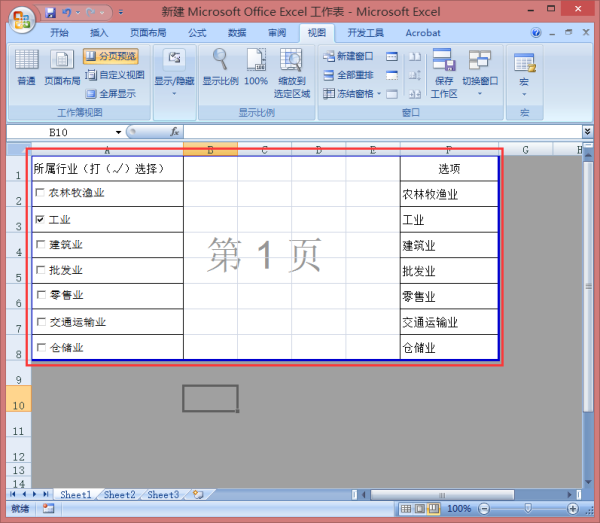Check the 农林牧渔业 checkbox
This screenshot has height=523, width=600.
(40, 192)
